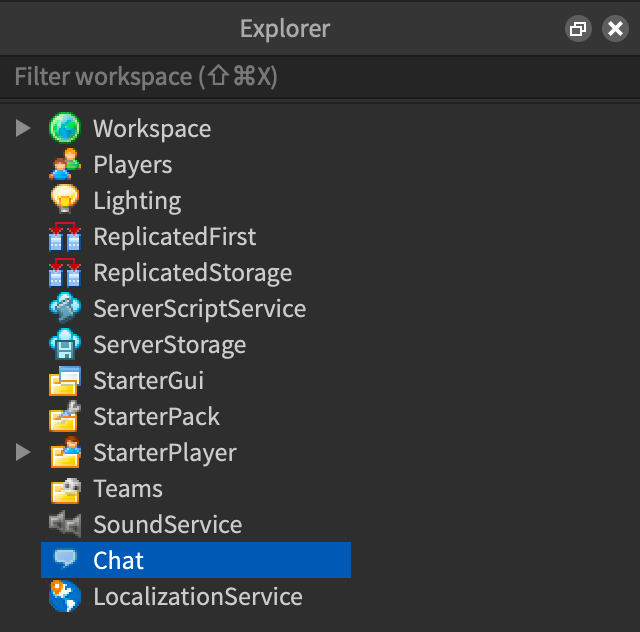This screenshot has height=632, width=640.
Task: Undock the Explorer panel
Action: point(578,29)
